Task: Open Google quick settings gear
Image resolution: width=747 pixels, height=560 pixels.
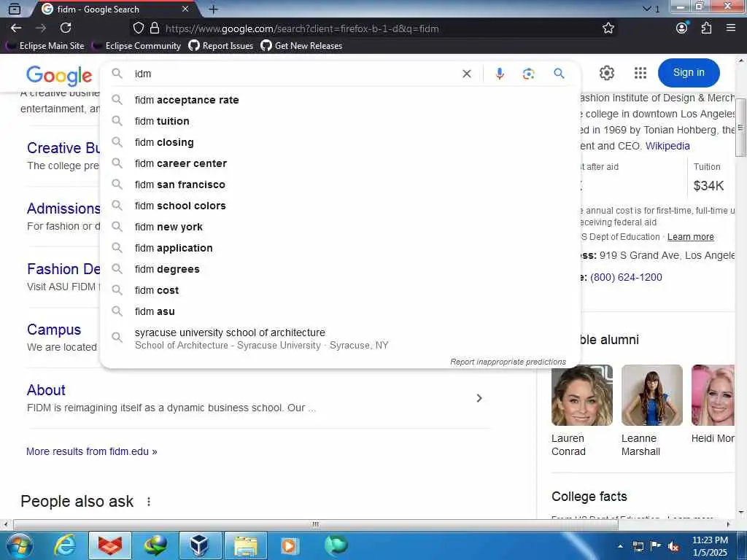Action: click(x=606, y=73)
